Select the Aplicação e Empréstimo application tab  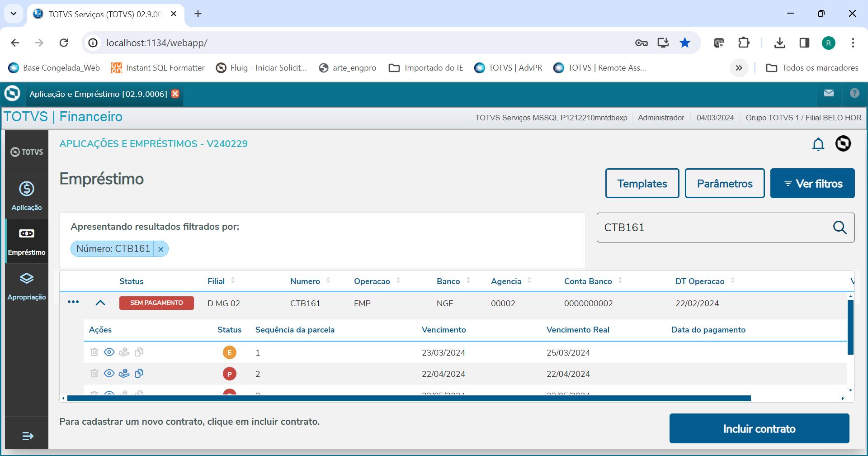tap(98, 94)
